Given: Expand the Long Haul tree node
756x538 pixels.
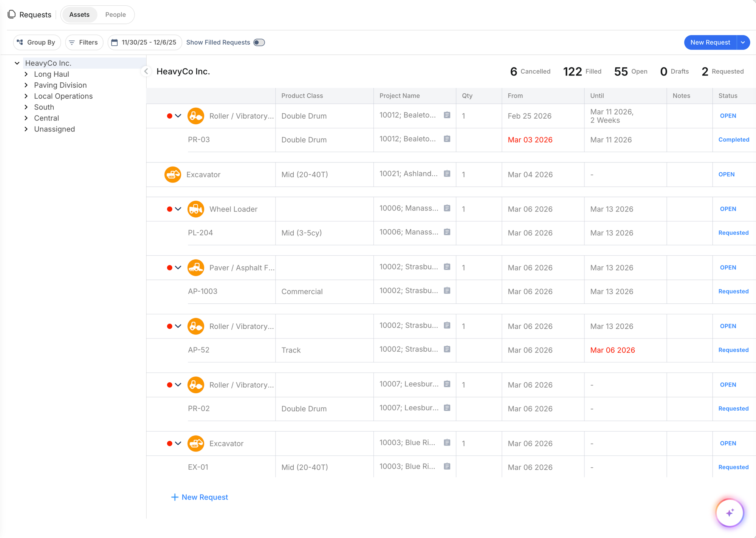Looking at the screenshot, I should [26, 74].
